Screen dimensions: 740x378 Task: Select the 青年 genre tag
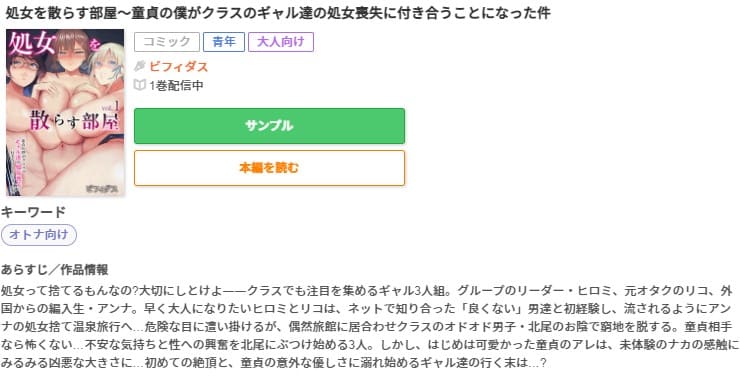pyautogui.click(x=224, y=42)
